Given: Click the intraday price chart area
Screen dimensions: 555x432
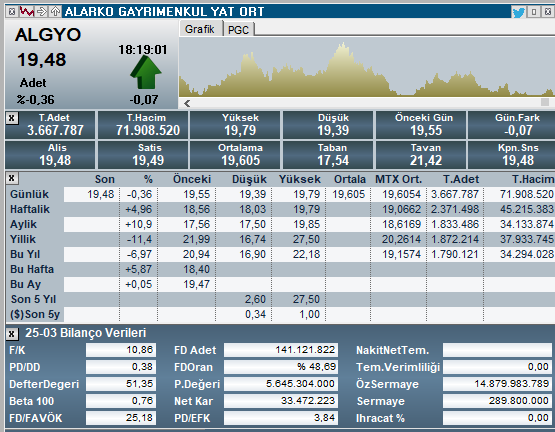Looking at the screenshot, I should click(x=367, y=67).
